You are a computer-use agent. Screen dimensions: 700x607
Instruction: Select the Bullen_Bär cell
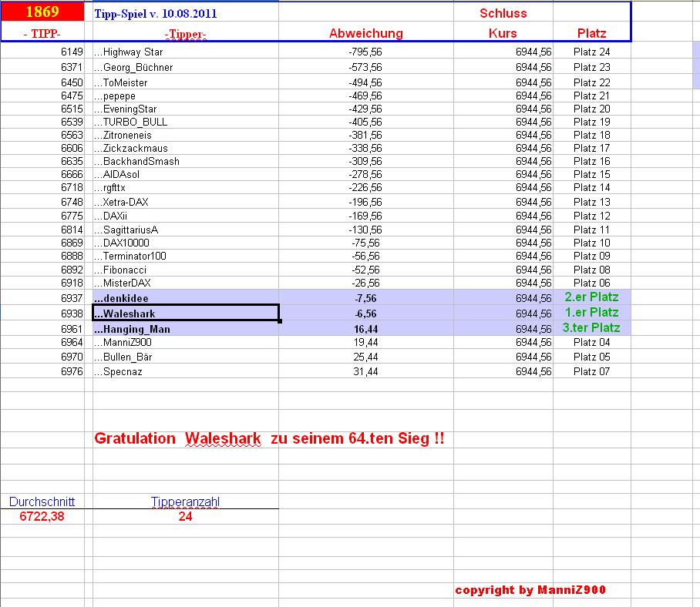pyautogui.click(x=185, y=357)
